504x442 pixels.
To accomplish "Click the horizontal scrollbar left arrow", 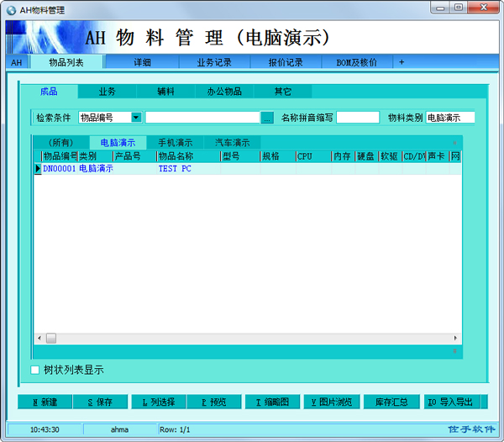I will coord(39,338).
